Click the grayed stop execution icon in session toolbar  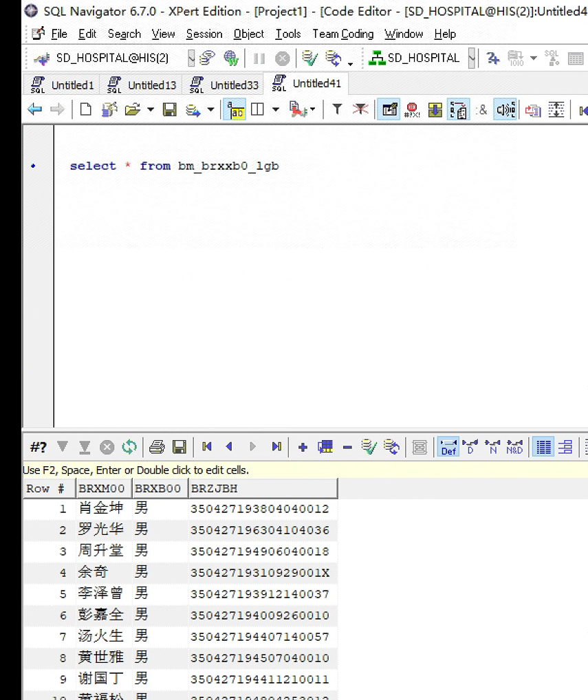[282, 58]
